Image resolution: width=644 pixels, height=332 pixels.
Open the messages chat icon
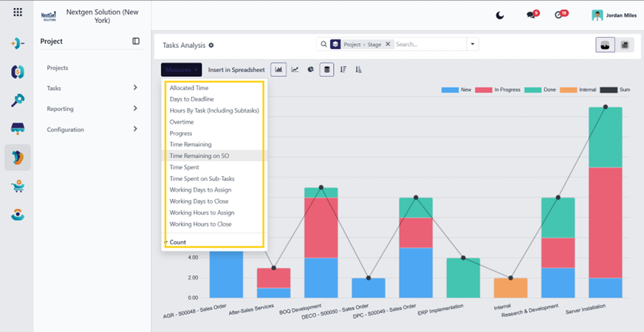[x=532, y=15]
